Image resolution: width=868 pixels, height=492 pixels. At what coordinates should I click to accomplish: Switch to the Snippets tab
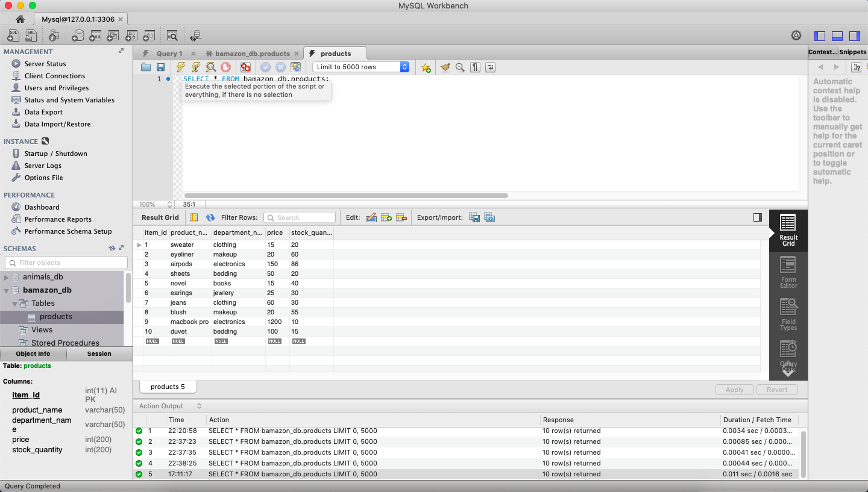tap(853, 52)
